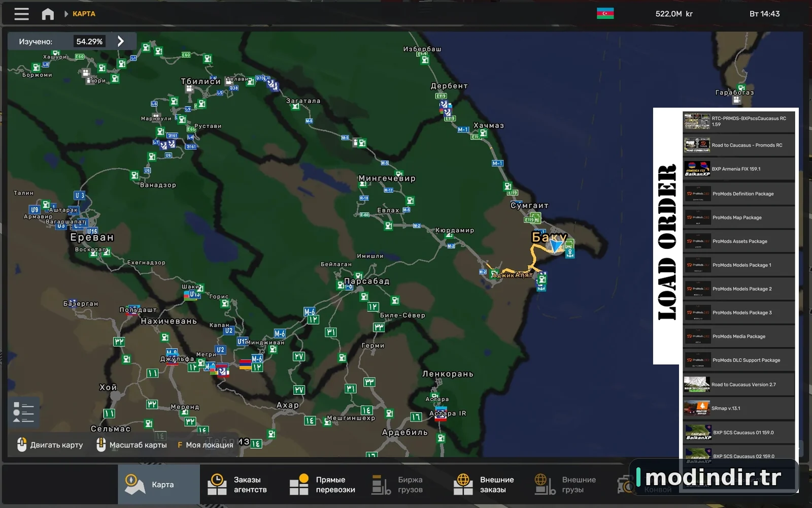Open the Прямые перевозки tab
The width and height of the screenshot is (812, 508).
pos(322,484)
